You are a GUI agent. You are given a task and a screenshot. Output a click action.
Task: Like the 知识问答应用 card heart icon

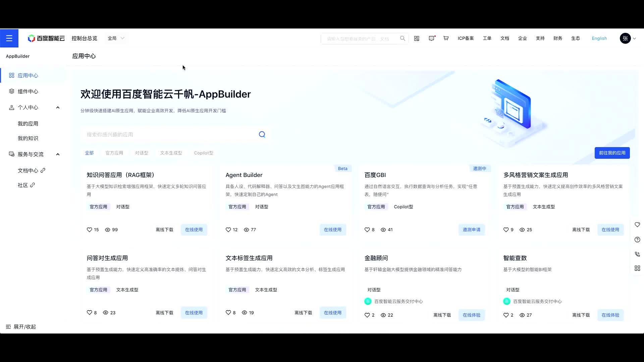click(89, 230)
